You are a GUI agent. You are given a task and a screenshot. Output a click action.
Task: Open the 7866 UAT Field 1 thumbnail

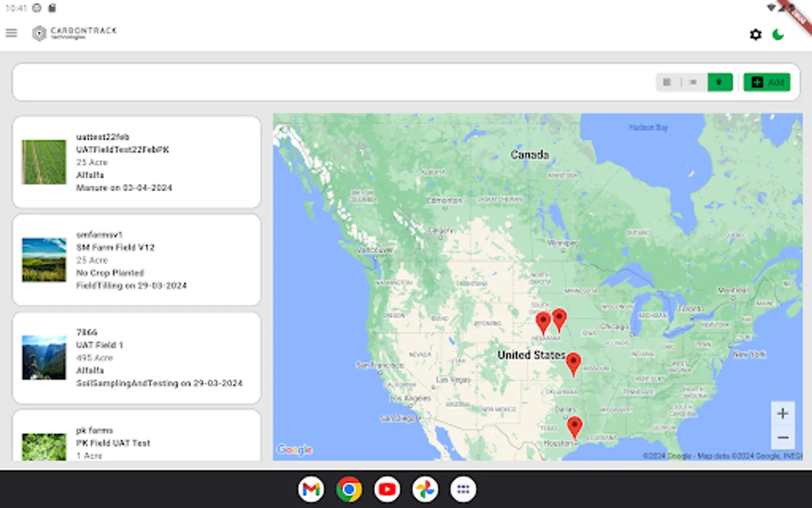point(44,358)
